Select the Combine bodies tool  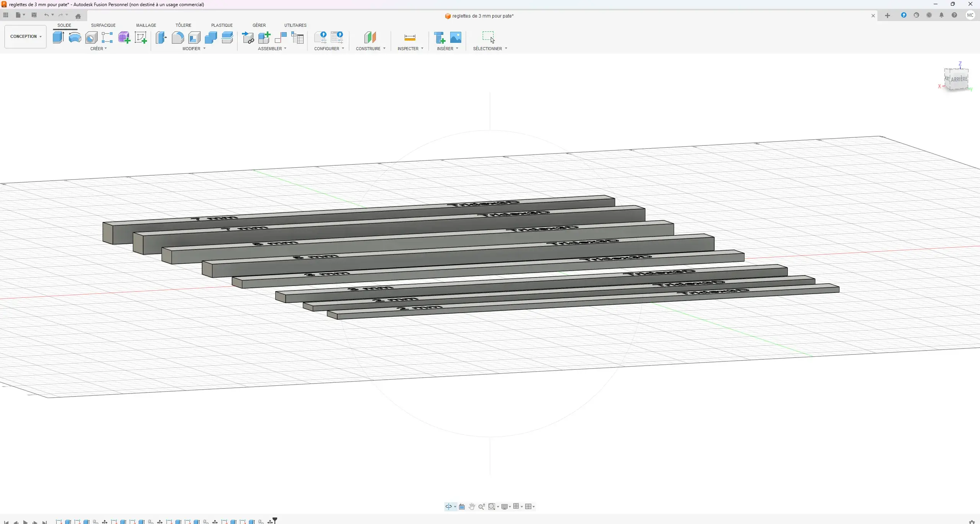(211, 38)
